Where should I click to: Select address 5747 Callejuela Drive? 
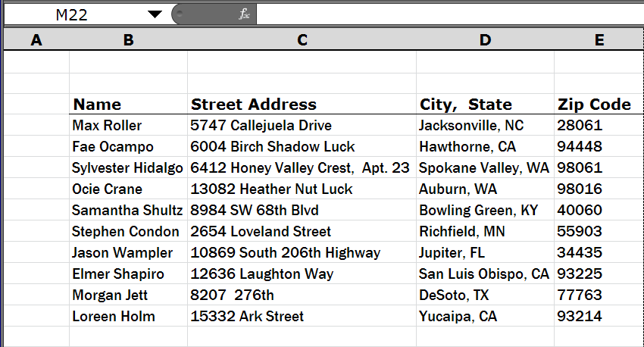302,125
